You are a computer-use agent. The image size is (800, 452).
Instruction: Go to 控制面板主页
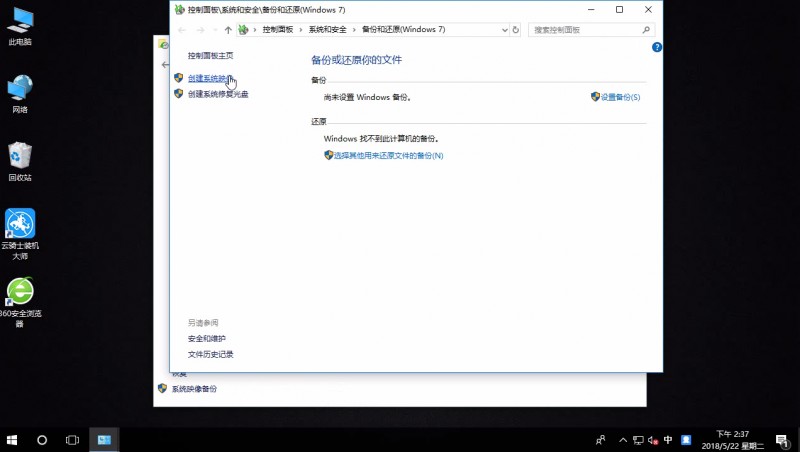210,56
